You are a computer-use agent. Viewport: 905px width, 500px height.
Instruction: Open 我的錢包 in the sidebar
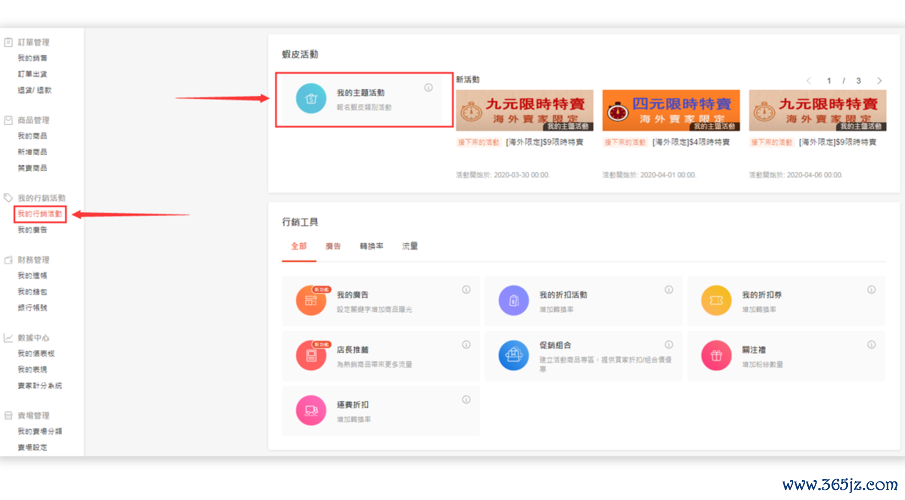(32, 292)
